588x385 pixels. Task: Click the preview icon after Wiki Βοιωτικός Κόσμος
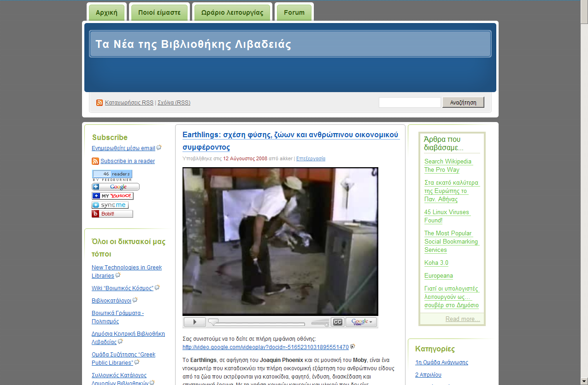[157, 288]
